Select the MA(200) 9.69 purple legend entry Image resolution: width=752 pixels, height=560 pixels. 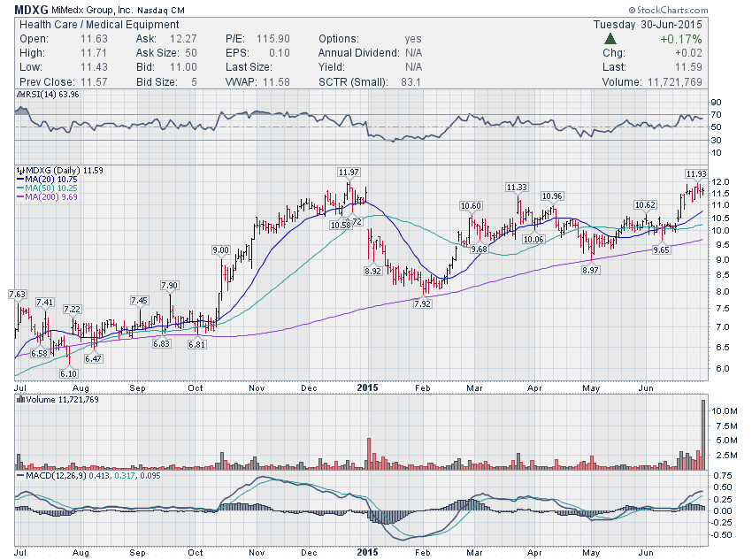click(x=47, y=196)
